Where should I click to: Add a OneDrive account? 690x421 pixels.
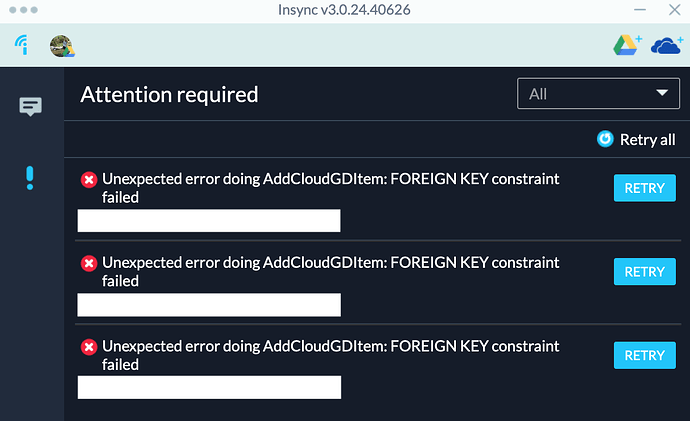pyautogui.click(x=667, y=45)
